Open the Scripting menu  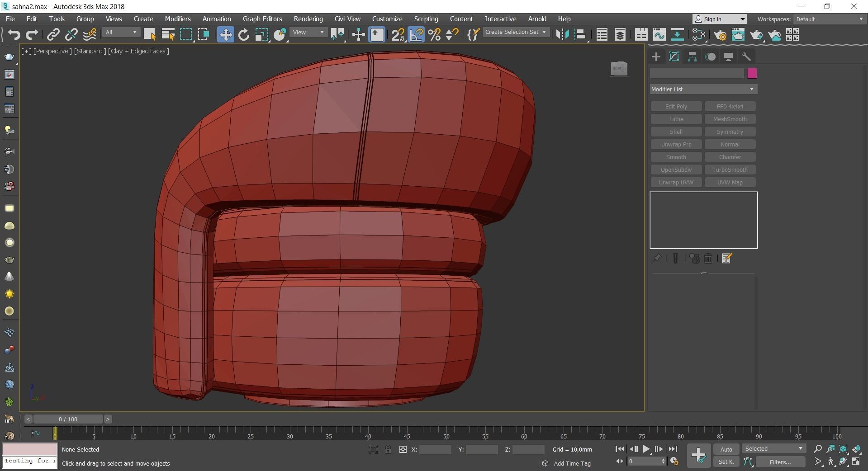pos(426,19)
